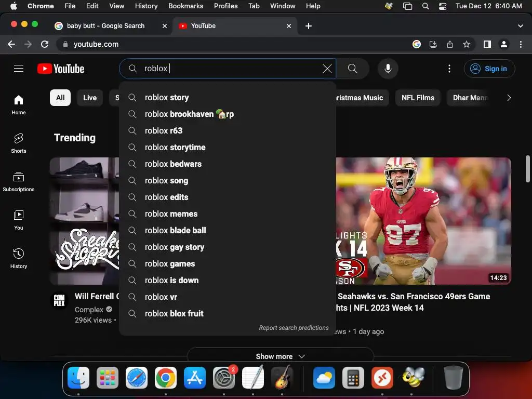The width and height of the screenshot is (532, 399).
Task: Go back with Chrome's back arrow
Action: [x=11, y=44]
